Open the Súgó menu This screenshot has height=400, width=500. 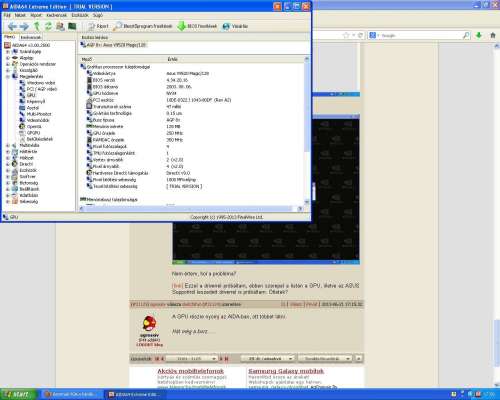98,15
